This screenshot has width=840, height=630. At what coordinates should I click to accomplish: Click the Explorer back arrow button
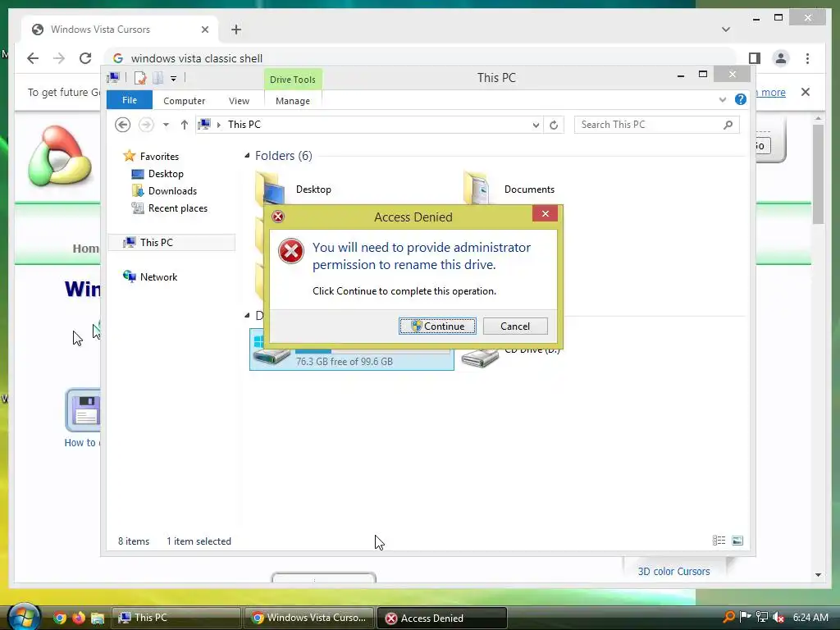(x=123, y=125)
